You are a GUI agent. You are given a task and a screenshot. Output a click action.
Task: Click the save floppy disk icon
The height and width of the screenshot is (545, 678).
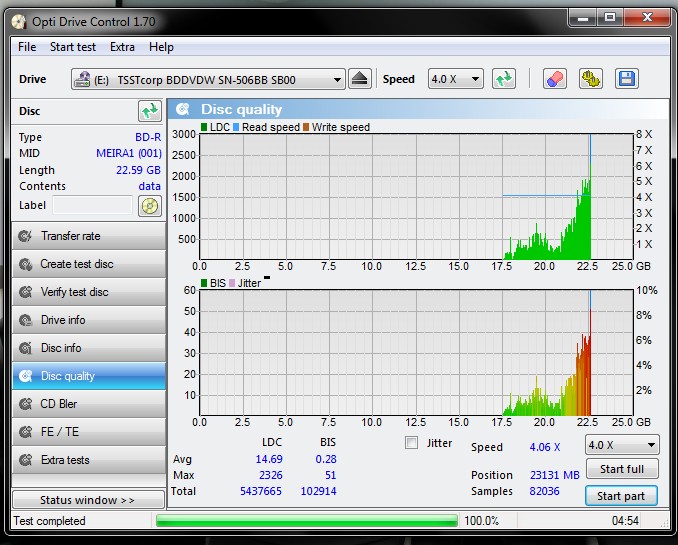[x=626, y=79]
